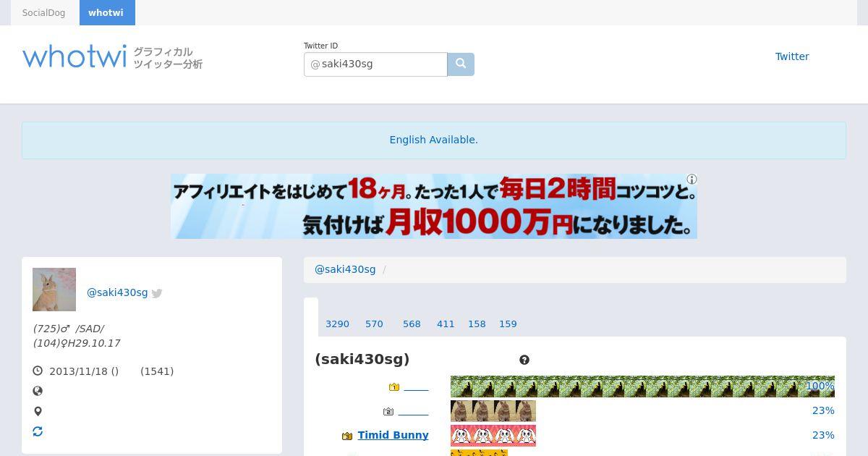
Task: Open the Twitter link in header
Action: point(792,56)
